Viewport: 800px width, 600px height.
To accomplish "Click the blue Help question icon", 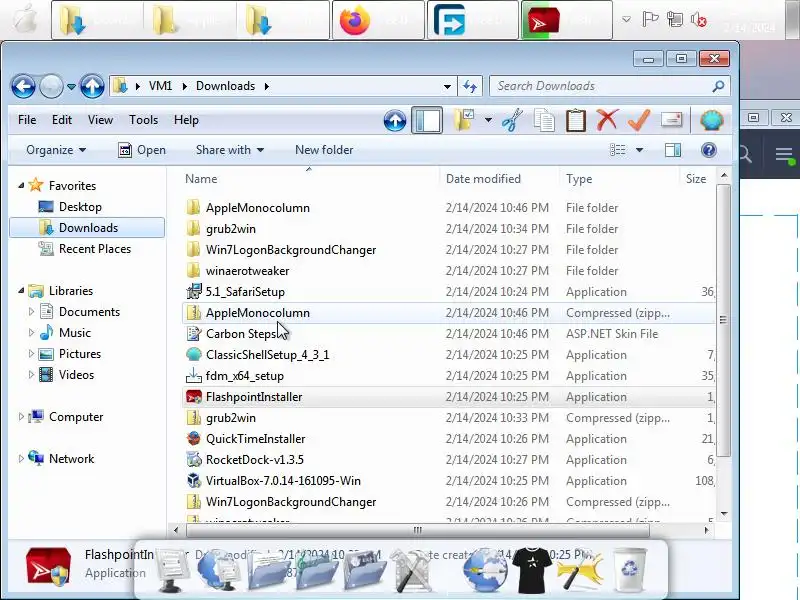I will click(709, 150).
